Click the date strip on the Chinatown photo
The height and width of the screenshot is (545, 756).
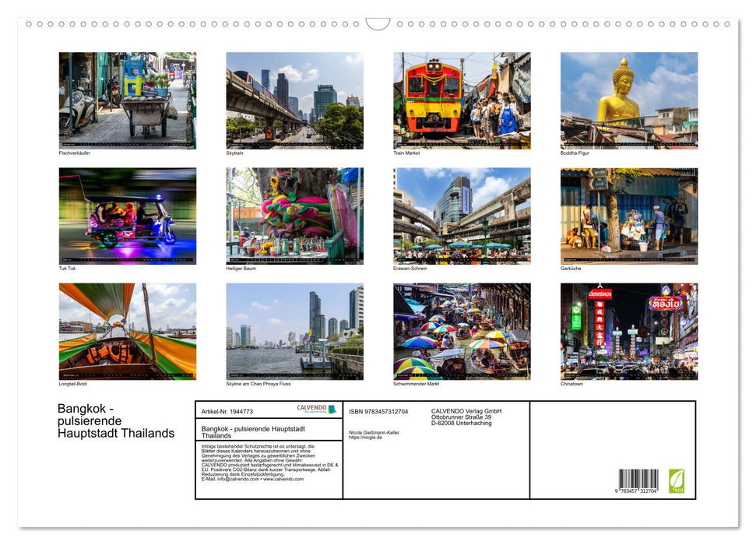629,374
